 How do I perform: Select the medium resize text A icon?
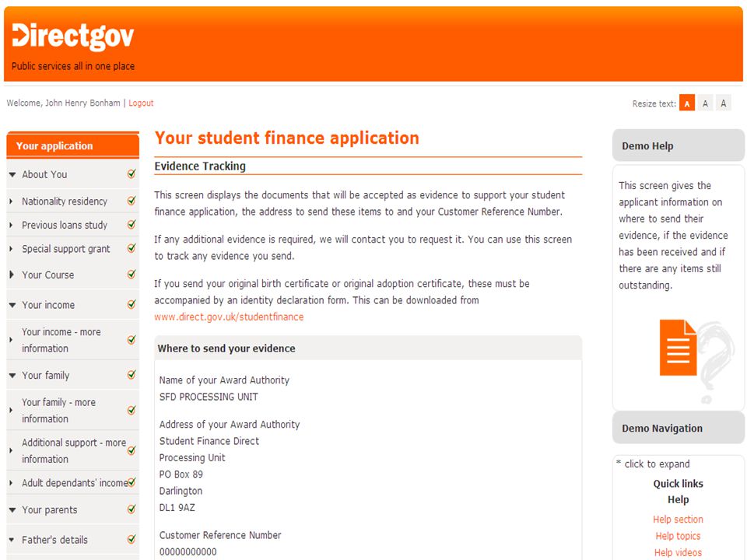tap(705, 103)
